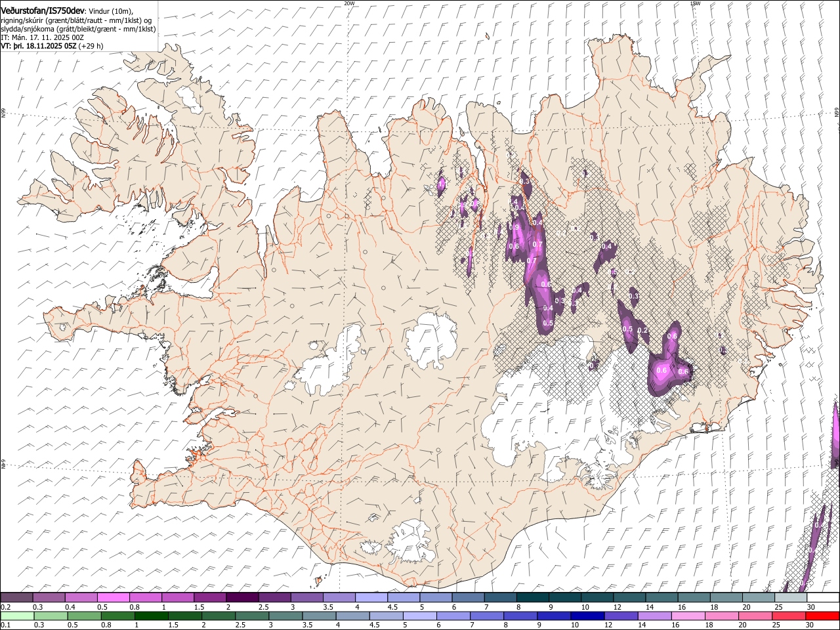Select darkest green lower swatch between 1 and 1.5
The height and width of the screenshot is (630, 840).
[151, 616]
